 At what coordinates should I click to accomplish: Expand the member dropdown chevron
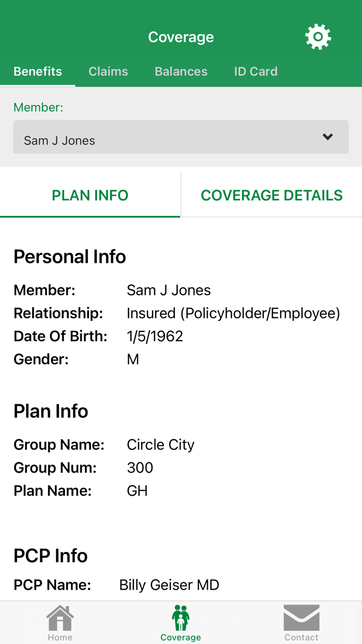327,137
